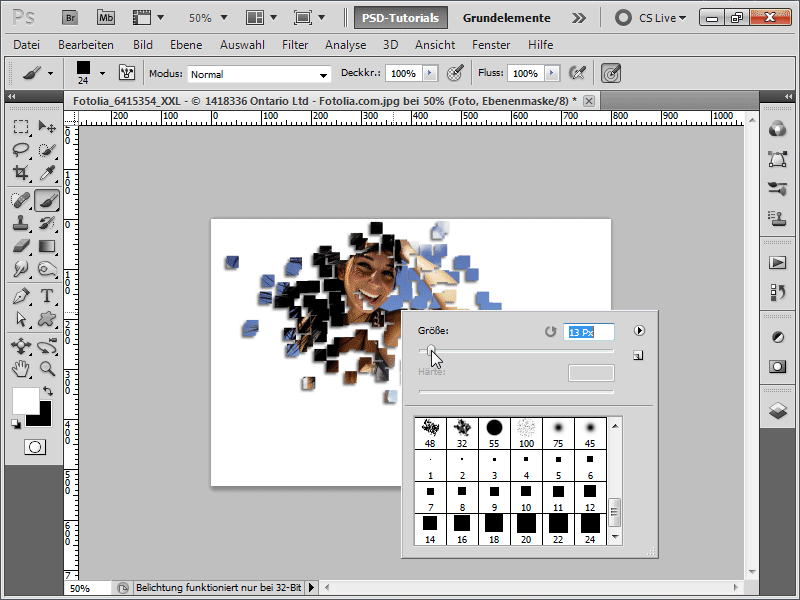Open the Fenster menu
The height and width of the screenshot is (600, 800).
[491, 45]
